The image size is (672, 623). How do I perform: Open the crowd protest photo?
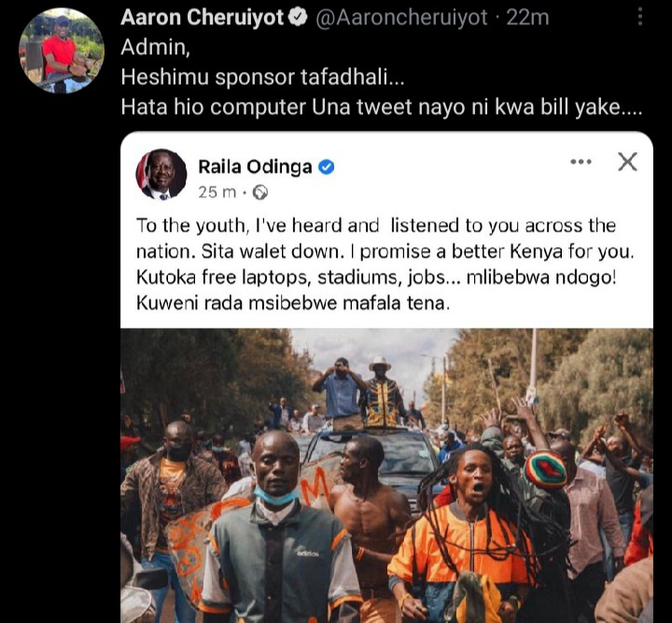pos(386,475)
